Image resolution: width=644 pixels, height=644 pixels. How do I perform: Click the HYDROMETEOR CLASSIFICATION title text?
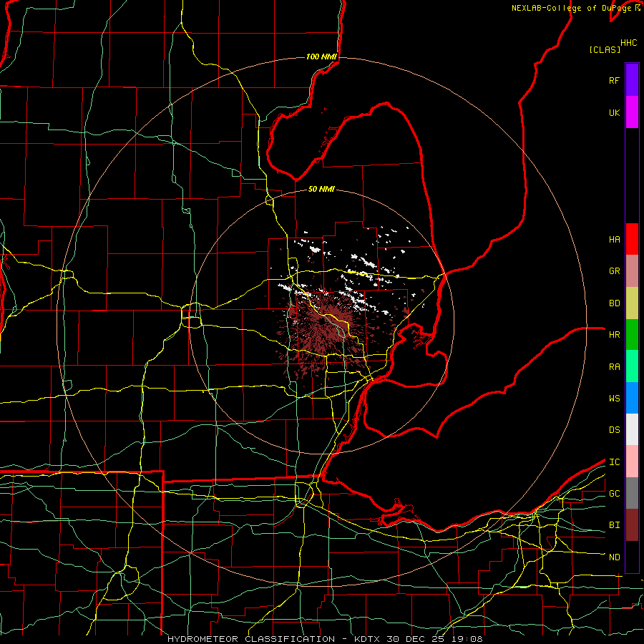pos(251,639)
